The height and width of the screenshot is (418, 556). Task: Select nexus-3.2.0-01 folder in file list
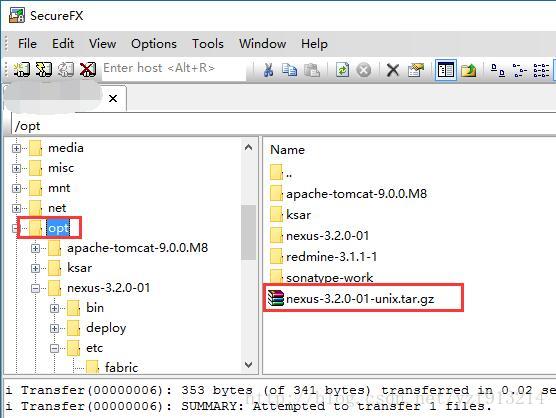pyautogui.click(x=328, y=235)
